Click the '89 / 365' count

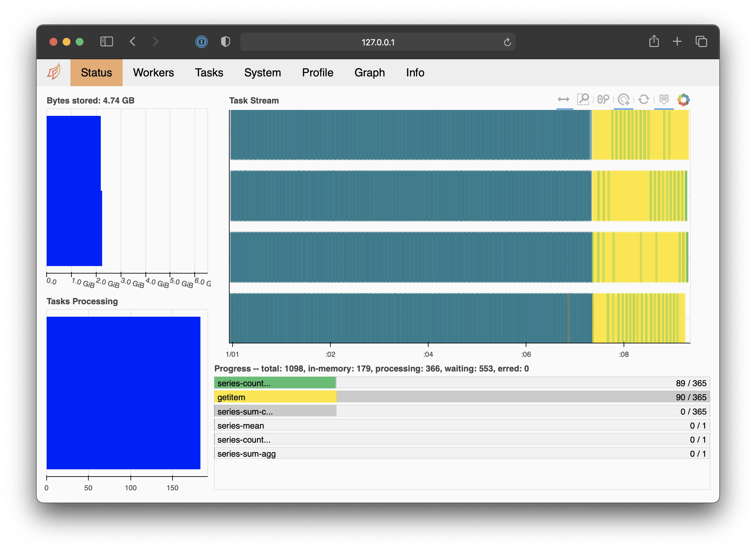coord(691,383)
